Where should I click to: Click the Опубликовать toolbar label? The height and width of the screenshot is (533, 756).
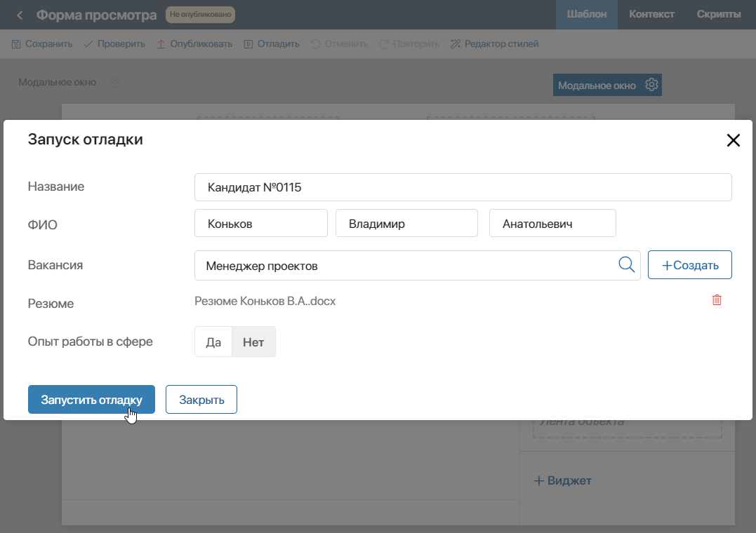[x=201, y=44]
